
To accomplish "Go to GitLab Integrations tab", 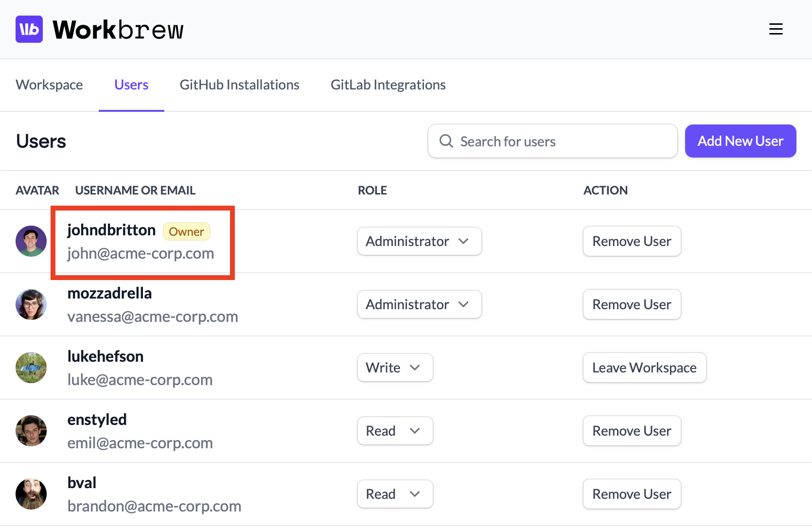I will click(x=388, y=85).
